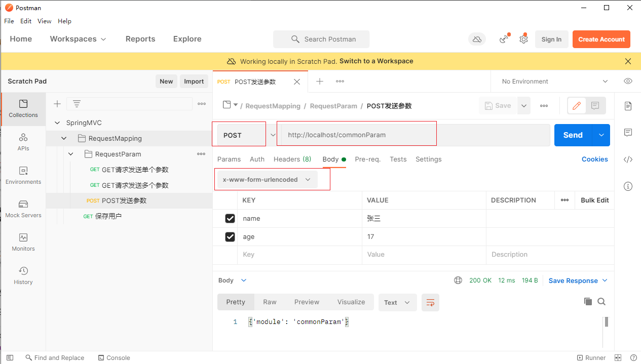This screenshot has height=364, width=641.
Task: Switch to the Headers tab
Action: tap(292, 159)
